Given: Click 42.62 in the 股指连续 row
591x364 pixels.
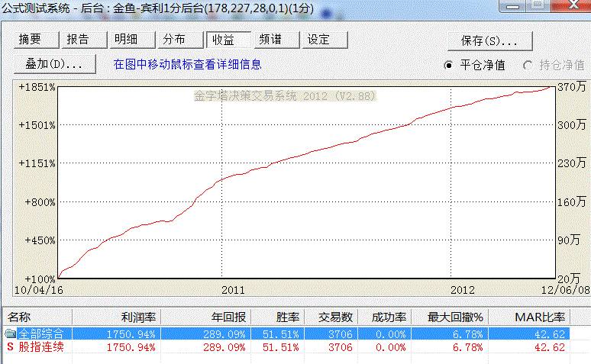Looking at the screenshot, I should click(x=550, y=347).
